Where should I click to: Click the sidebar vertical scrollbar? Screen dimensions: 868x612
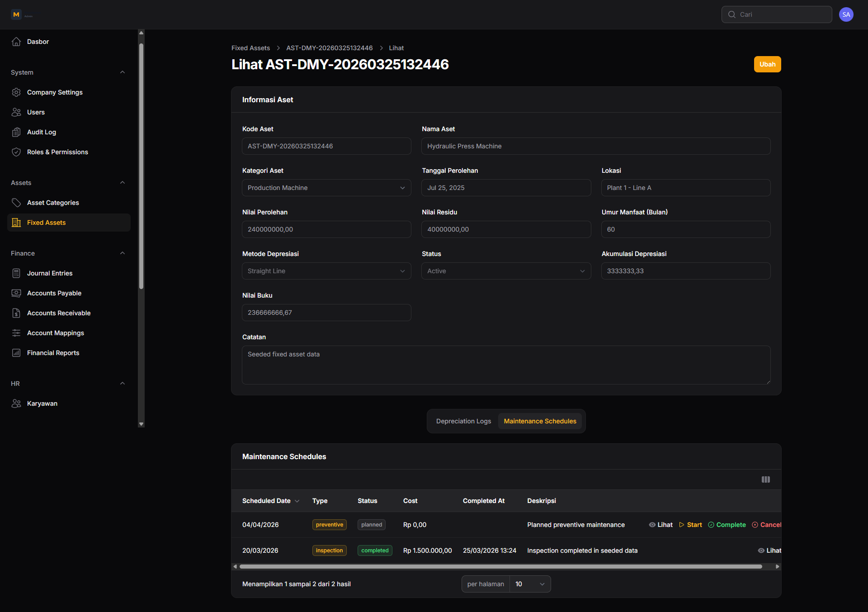point(141,166)
